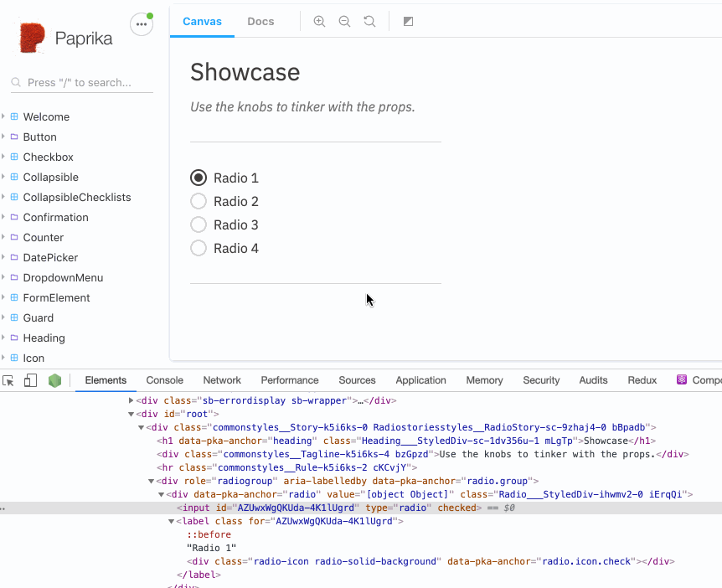Switch to the Canvas tab

coord(202,21)
